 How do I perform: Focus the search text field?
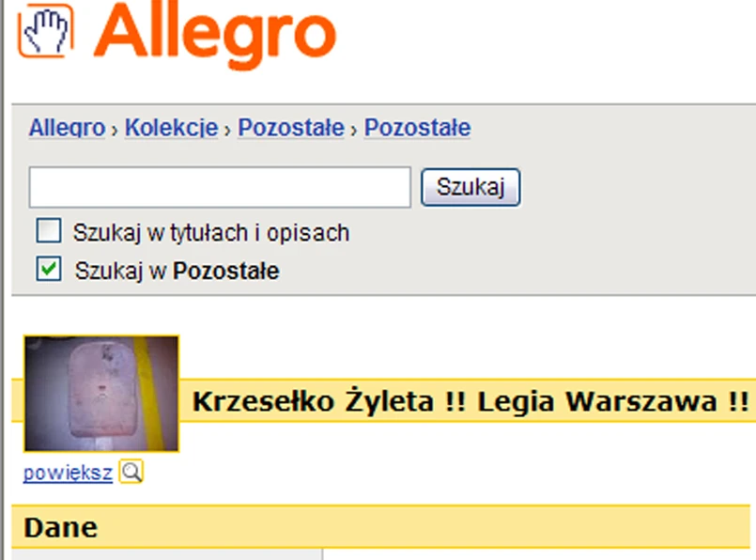(x=220, y=187)
